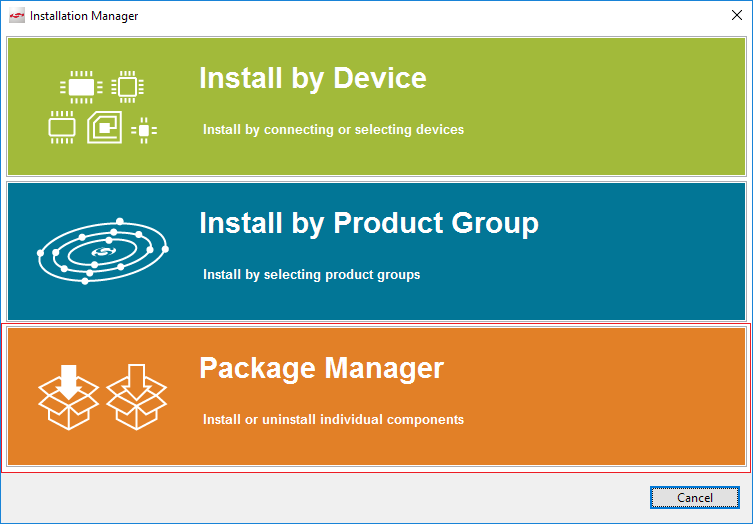Click 'Install or uninstall individual components' text
The height and width of the screenshot is (524, 753).
click(x=333, y=420)
